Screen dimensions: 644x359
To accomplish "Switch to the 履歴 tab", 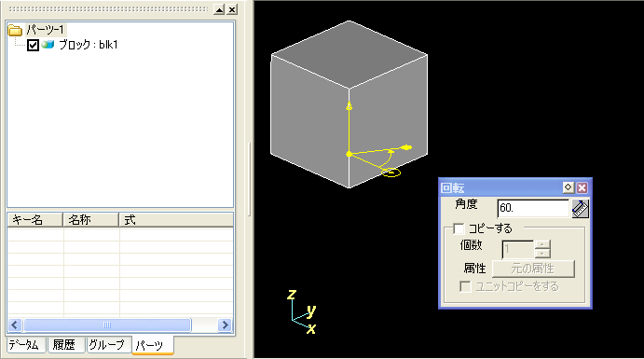I will tap(64, 345).
